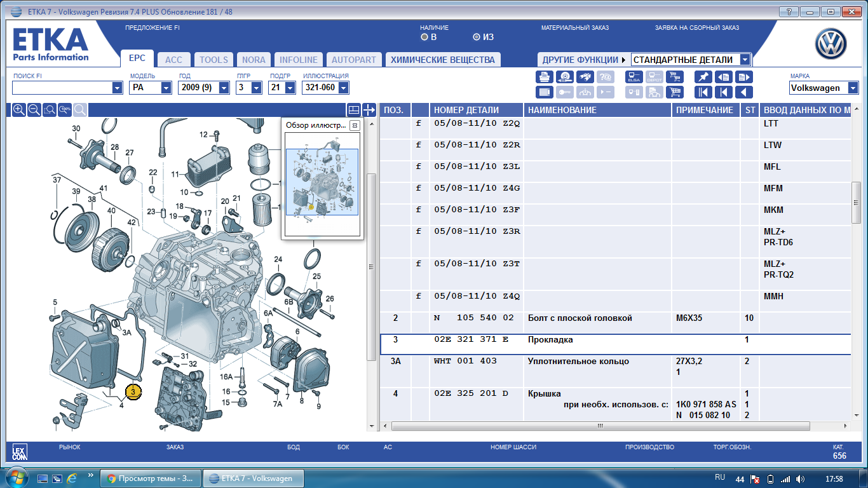Open the ХИМИЧЕСКИЕ ВЕЩЕСТВА tab
This screenshot has width=868, height=488.
[443, 60]
